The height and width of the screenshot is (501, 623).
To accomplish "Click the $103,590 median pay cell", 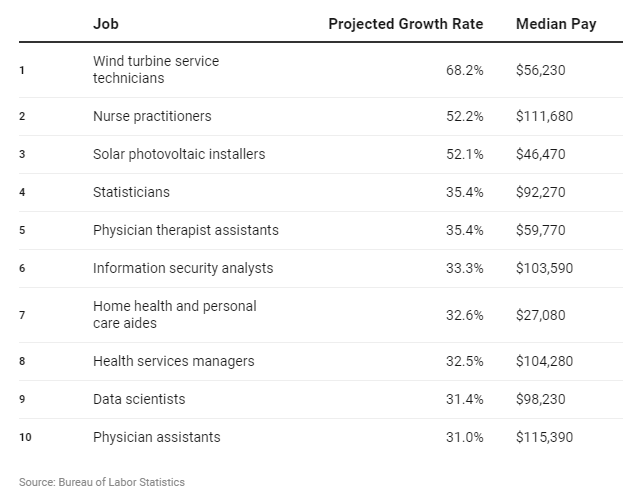I will [544, 268].
